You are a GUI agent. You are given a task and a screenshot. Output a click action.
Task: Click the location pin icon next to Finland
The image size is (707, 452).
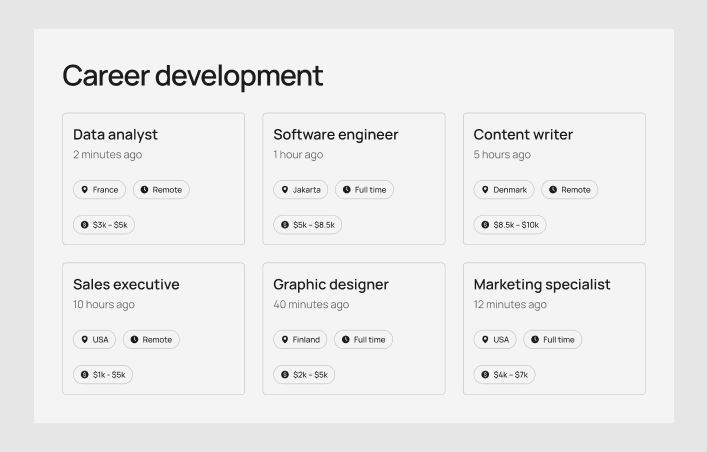pyautogui.click(x=285, y=340)
